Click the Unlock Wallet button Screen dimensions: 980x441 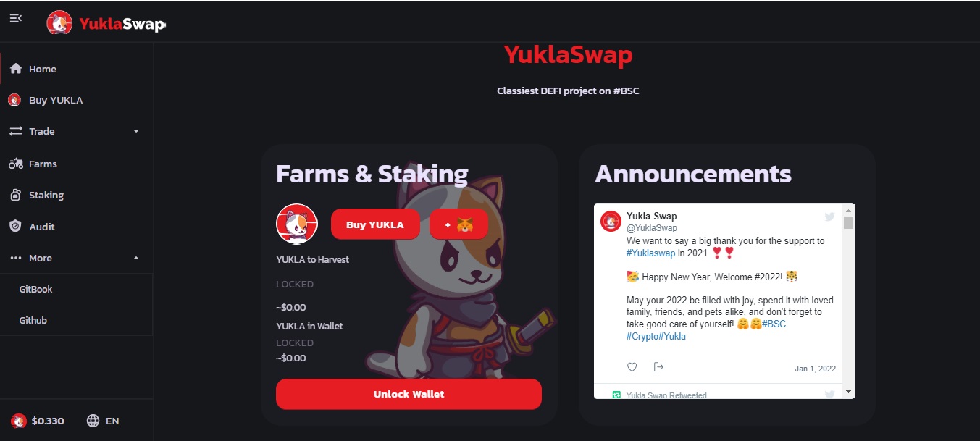pos(409,394)
